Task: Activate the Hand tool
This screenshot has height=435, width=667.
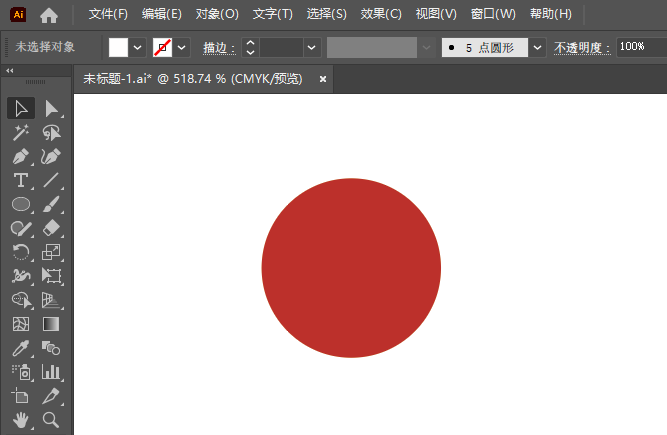Action: (x=21, y=420)
